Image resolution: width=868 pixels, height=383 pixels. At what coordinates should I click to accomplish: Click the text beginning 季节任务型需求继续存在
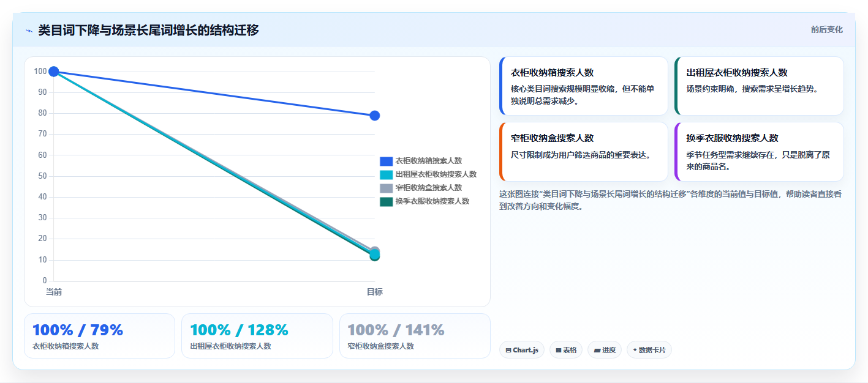tap(758, 161)
